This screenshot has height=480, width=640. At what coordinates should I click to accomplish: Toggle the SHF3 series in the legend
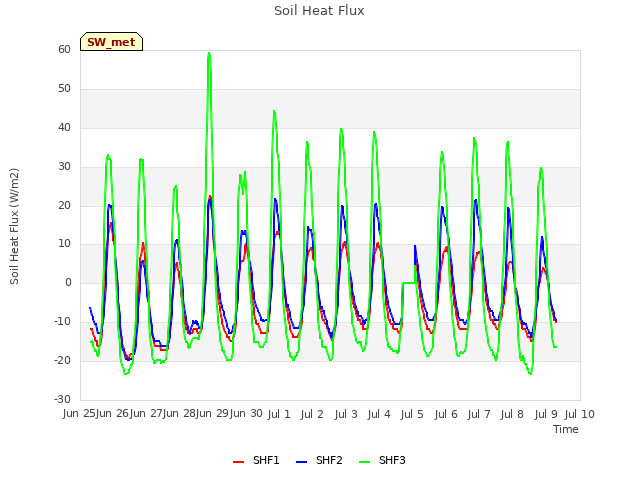coord(382,460)
